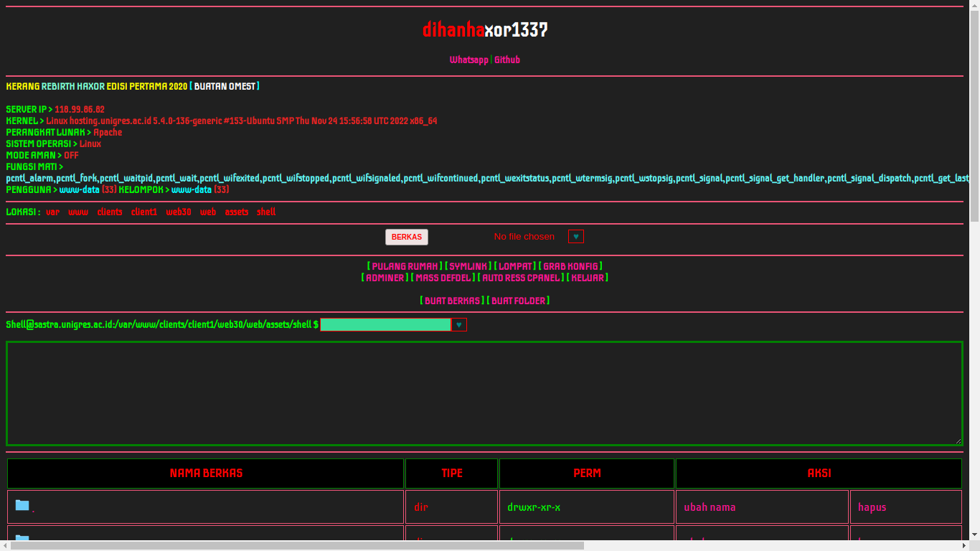Select SYMLINK menu option

point(468,266)
